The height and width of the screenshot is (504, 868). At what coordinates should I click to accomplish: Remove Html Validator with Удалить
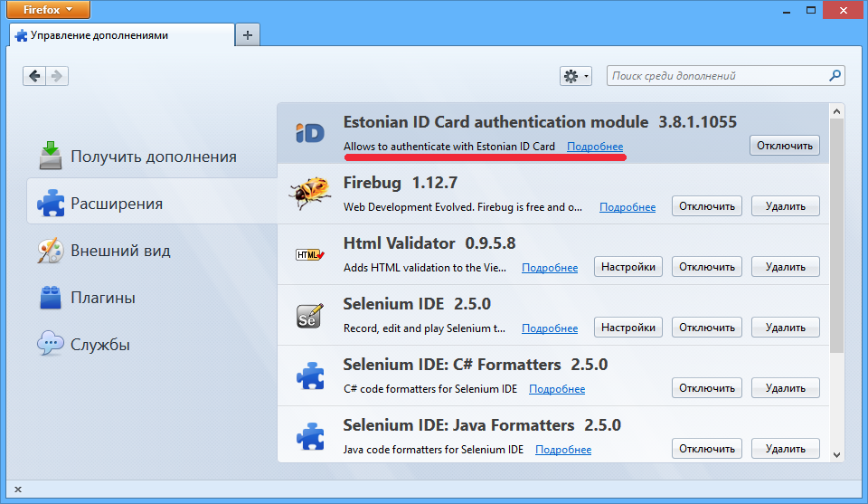pos(785,267)
